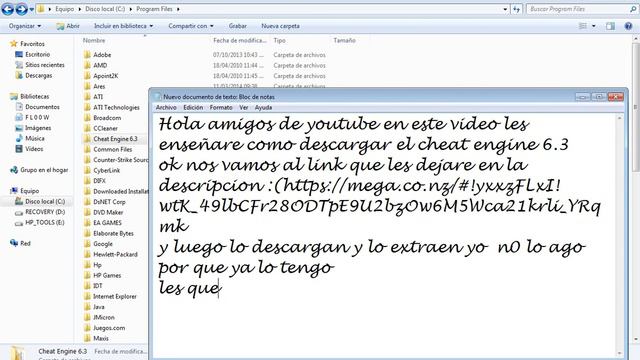Select the Java folder
640x360 pixels.
99,307
